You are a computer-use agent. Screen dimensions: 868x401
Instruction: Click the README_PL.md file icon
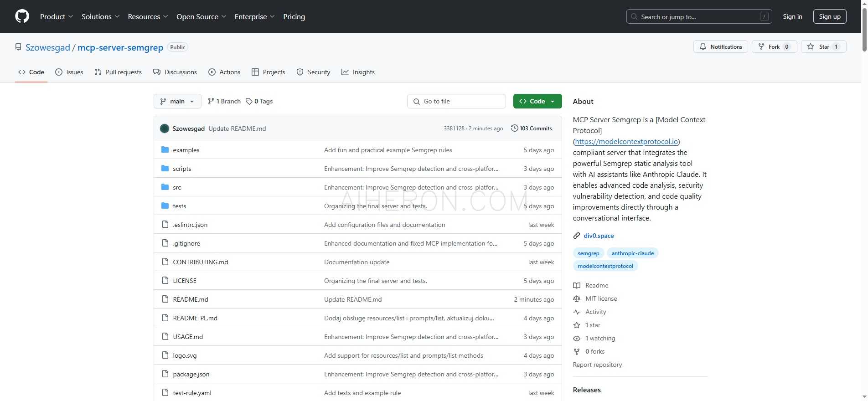coord(165,318)
